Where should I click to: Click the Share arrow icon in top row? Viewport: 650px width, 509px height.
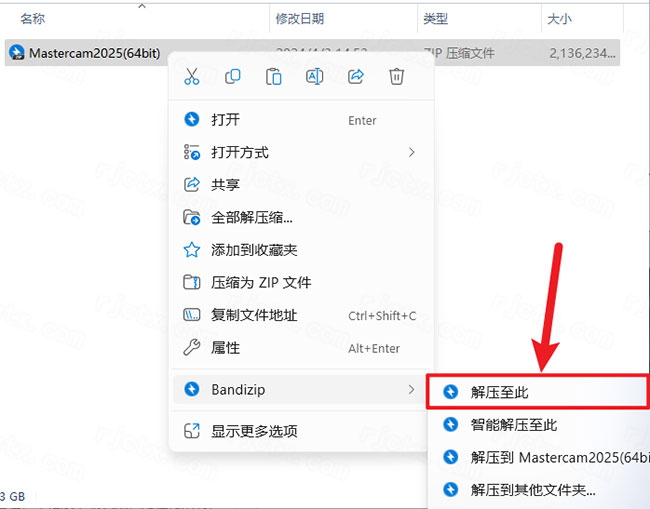click(356, 76)
